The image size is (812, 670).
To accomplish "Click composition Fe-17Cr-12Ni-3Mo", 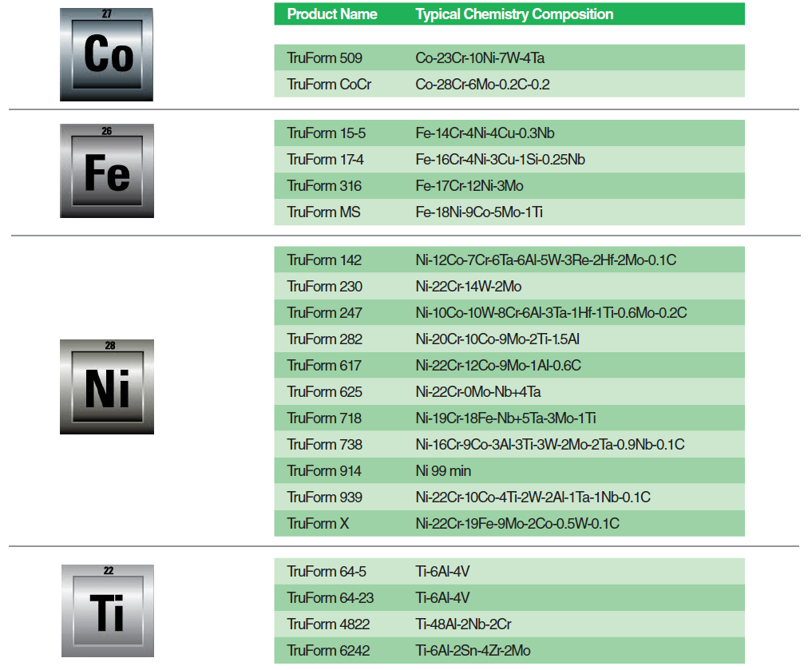I will (x=469, y=186).
